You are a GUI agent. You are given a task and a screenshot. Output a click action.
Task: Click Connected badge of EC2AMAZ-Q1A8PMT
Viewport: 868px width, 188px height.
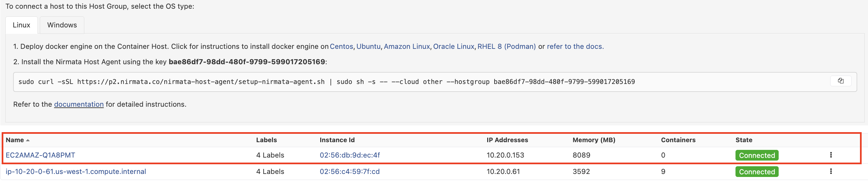coord(757,155)
